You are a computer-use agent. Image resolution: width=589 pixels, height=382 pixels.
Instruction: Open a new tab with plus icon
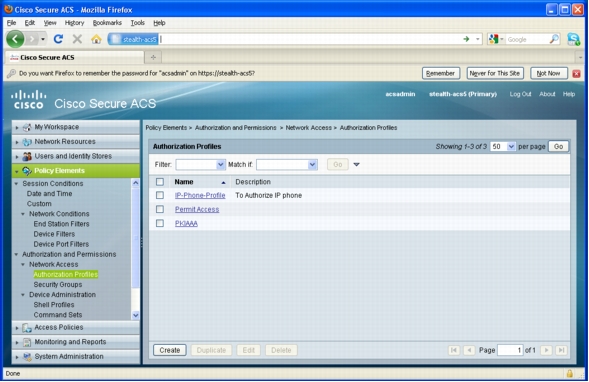[x=153, y=57]
